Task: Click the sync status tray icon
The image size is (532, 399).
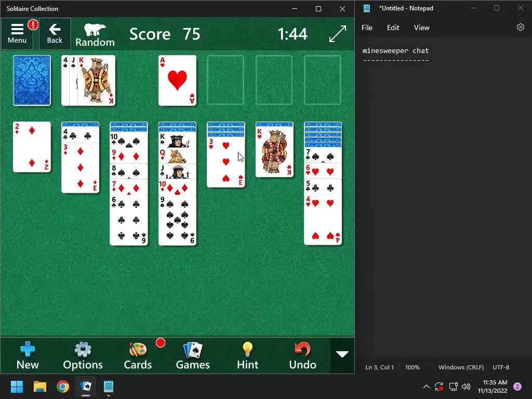Action: click(x=439, y=387)
